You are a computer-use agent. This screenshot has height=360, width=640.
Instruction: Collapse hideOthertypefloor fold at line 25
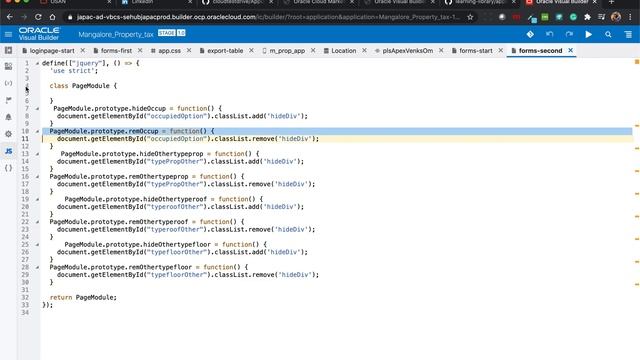coord(37,244)
